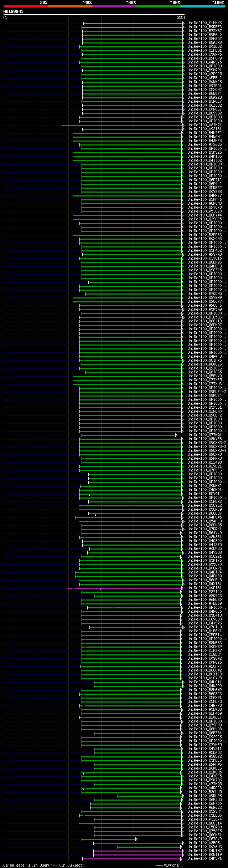Viewport: 228px width, 868px height.
Task: Click label UniRef100_Q7TNQ1
Action: coord(204,435)
